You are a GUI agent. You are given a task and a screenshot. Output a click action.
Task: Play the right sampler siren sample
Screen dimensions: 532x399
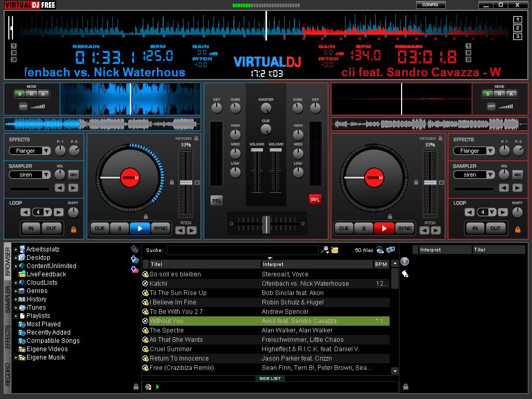[517, 188]
